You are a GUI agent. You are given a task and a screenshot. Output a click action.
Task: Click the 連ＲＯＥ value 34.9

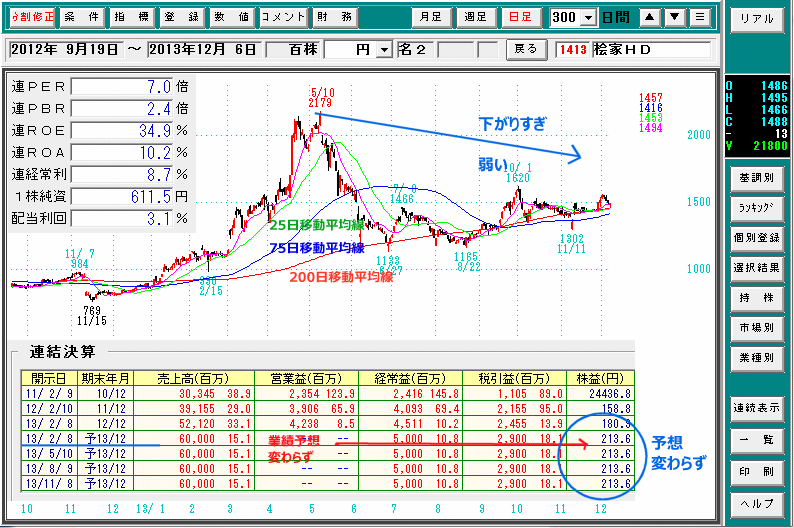pos(122,131)
